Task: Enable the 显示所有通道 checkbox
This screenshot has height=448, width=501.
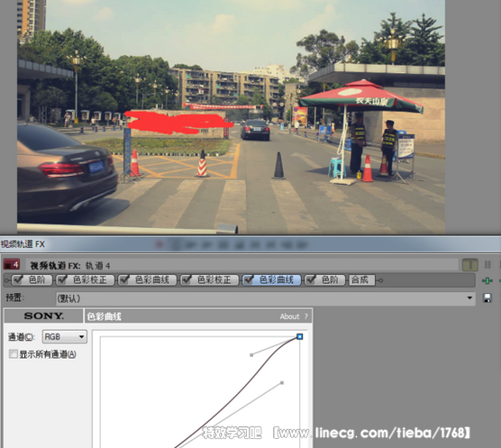Action: (x=14, y=353)
